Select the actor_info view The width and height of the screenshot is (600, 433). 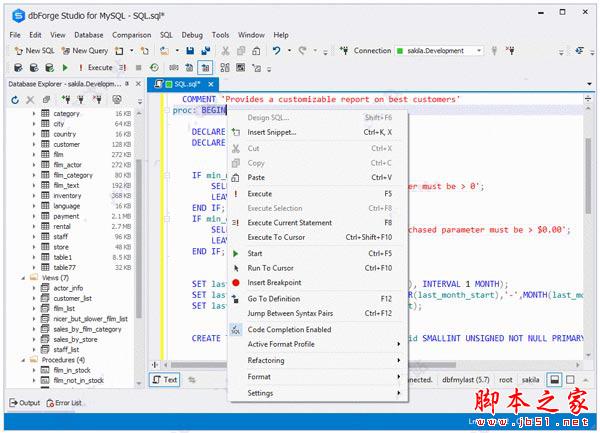coord(68,288)
